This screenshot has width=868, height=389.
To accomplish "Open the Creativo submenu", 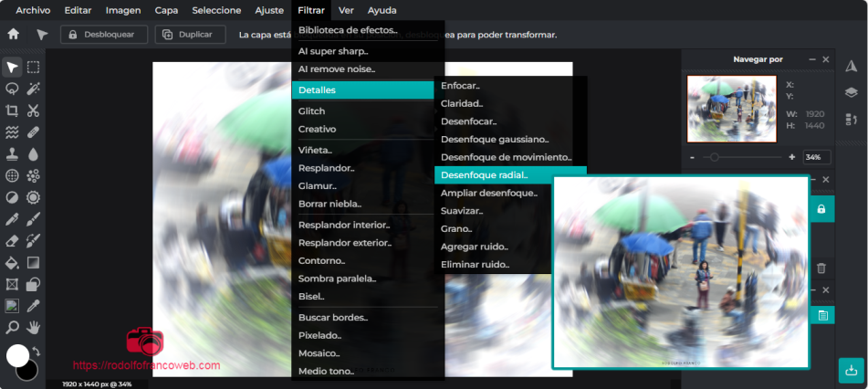I will tap(318, 129).
